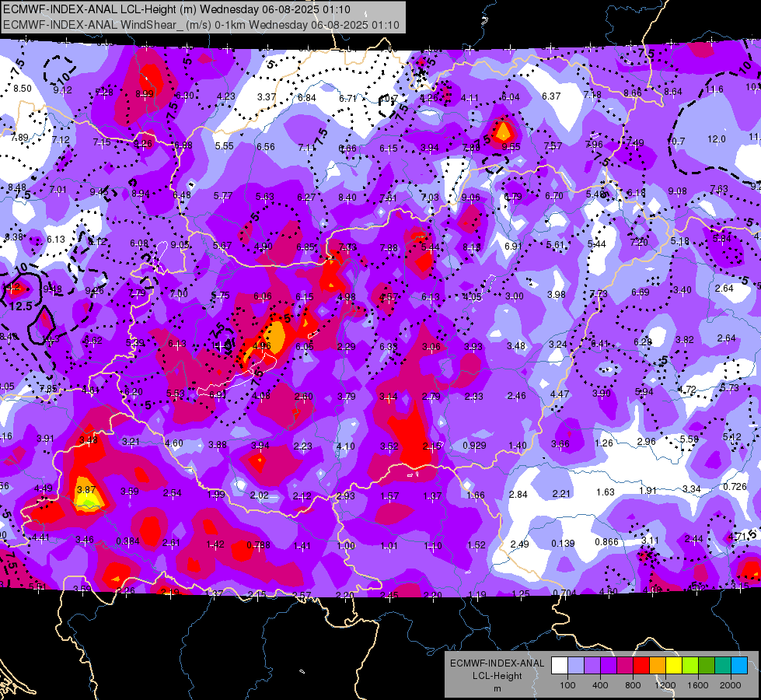The height and width of the screenshot is (700, 761).
Task: Click the wind shear value 0.866
Action: click(606, 542)
